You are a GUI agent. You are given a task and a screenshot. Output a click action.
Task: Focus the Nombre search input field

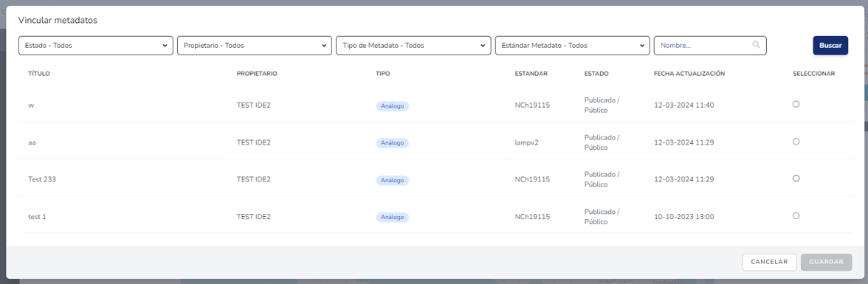pyautogui.click(x=710, y=46)
